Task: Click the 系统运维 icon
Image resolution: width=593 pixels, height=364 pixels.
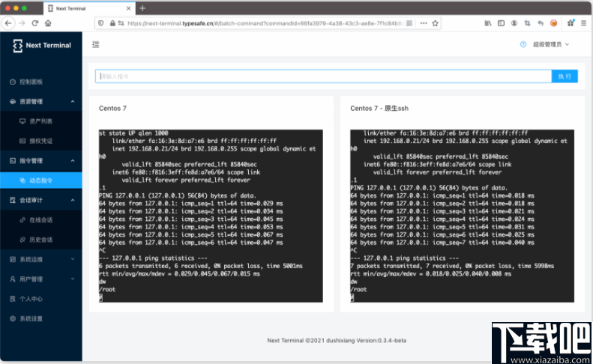Action: click(x=13, y=259)
